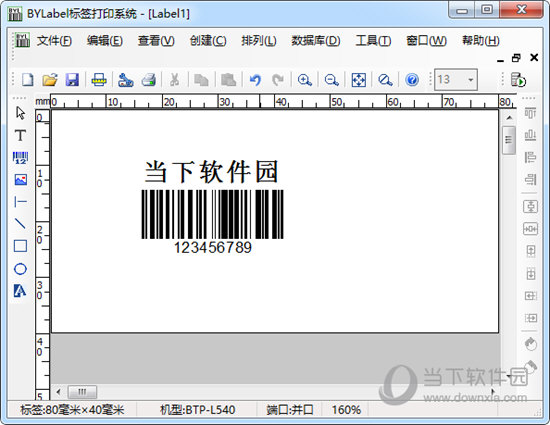Click the 机型:BTP-L540 status entry
Screen dimensions: 550x425
click(x=197, y=410)
